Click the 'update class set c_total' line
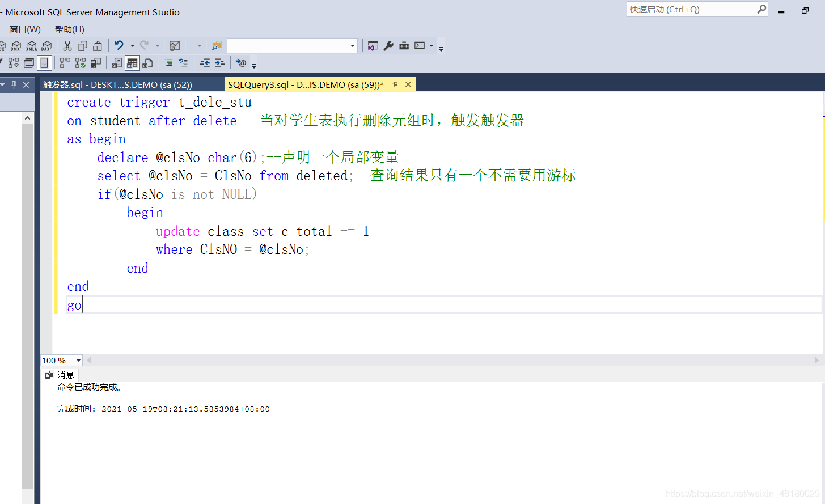The image size is (825, 504). [263, 231]
